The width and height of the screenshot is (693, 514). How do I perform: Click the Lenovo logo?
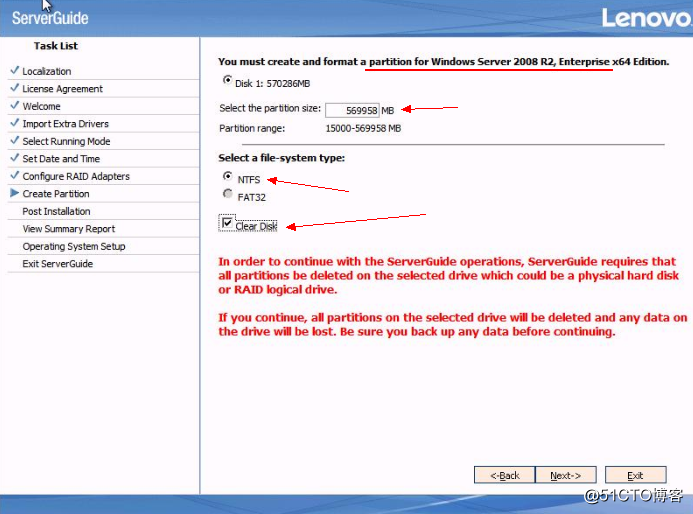(x=646, y=18)
